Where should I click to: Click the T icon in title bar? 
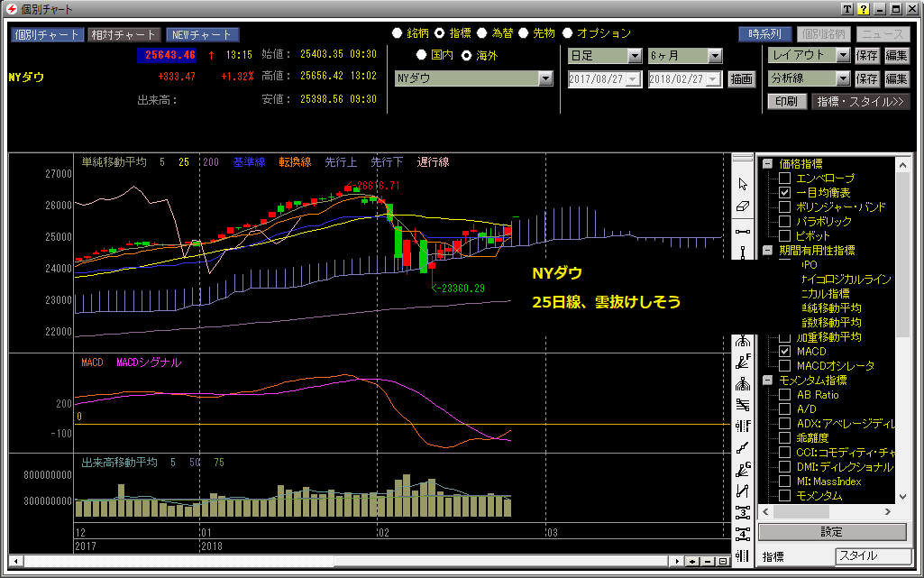click(x=847, y=9)
